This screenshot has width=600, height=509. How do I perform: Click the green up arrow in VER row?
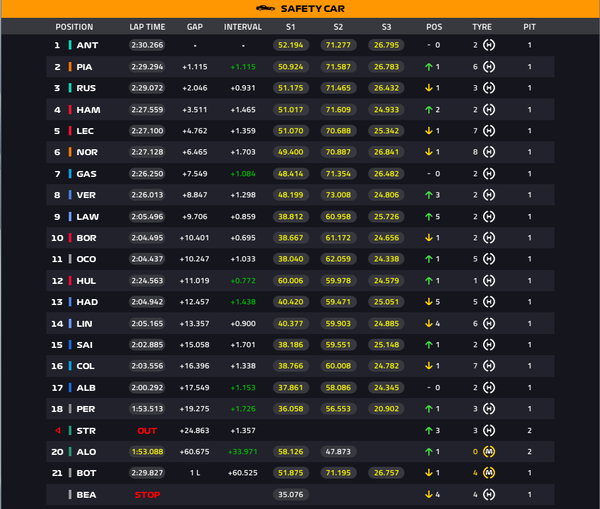coord(429,195)
